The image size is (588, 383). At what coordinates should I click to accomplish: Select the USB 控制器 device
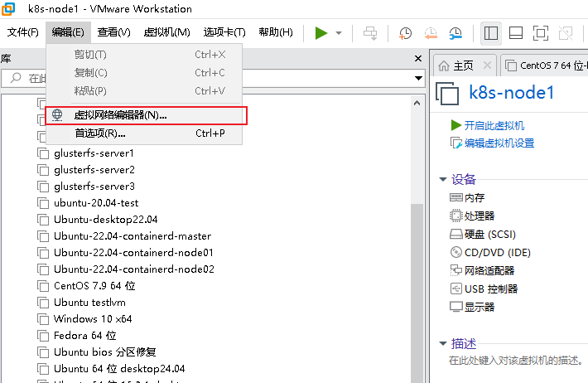point(484,288)
